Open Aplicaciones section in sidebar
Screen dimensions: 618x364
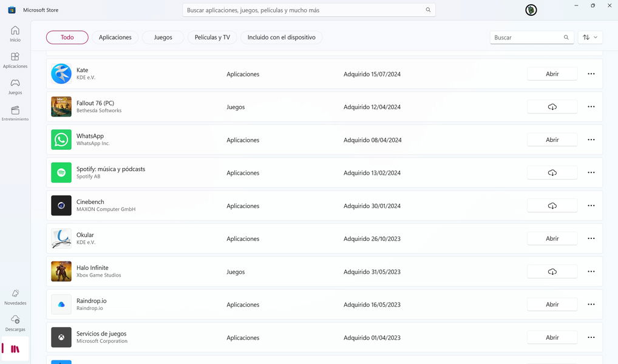(x=15, y=60)
